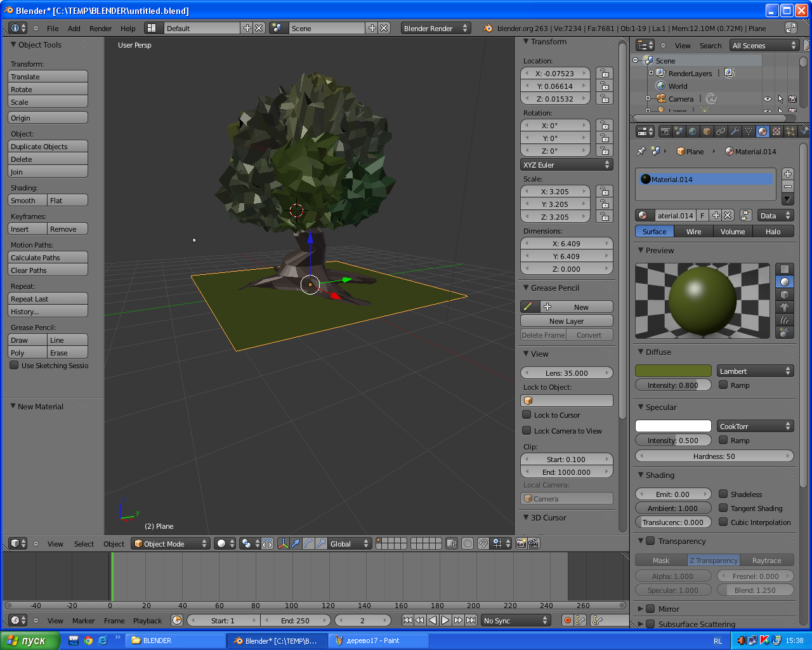Open the 3D view Select menu

coord(84,544)
